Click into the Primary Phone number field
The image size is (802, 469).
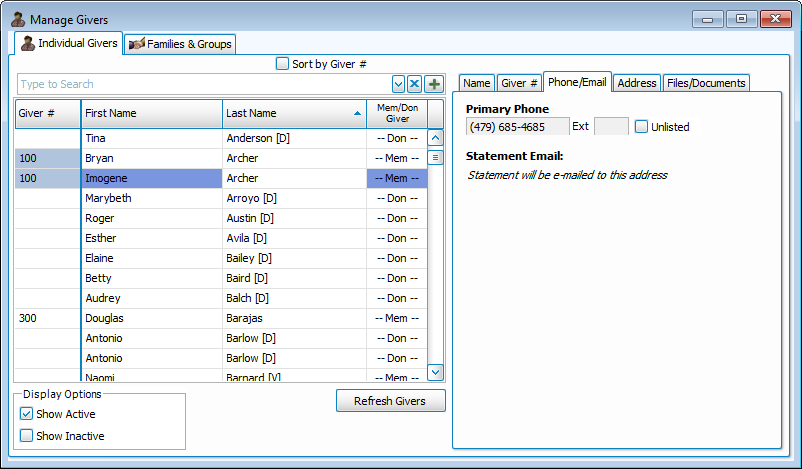coord(516,127)
